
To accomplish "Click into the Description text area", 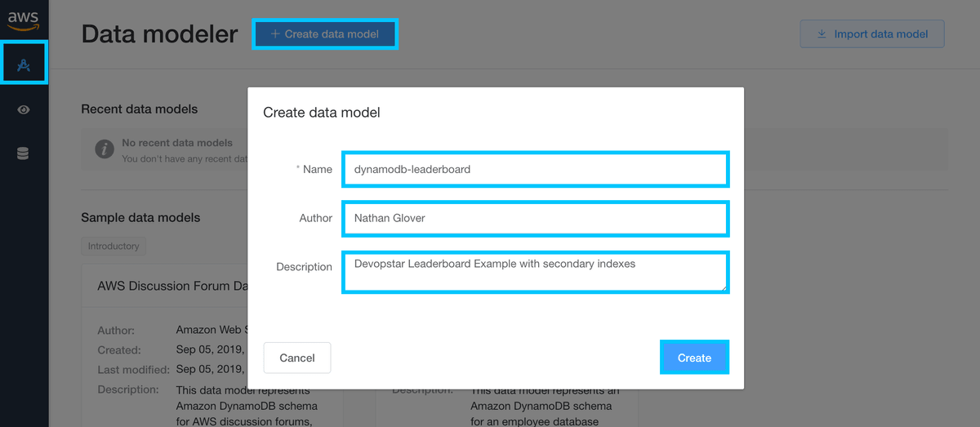I will 535,273.
